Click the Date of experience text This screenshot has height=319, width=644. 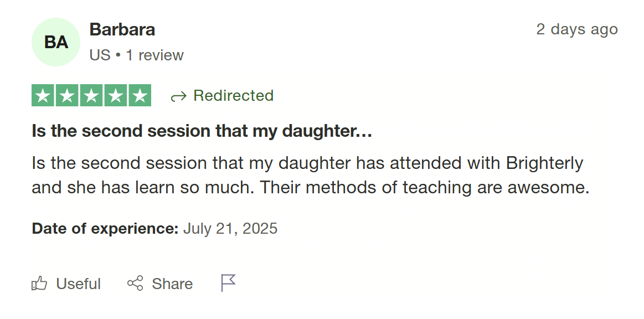(x=103, y=228)
